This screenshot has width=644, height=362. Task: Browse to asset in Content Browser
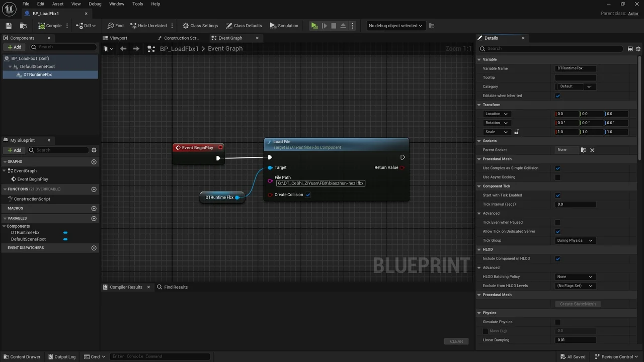click(23, 26)
